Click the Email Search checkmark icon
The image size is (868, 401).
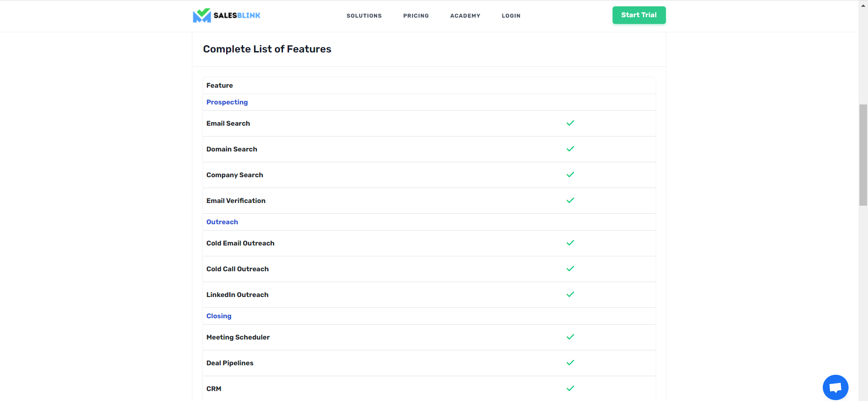pos(570,123)
